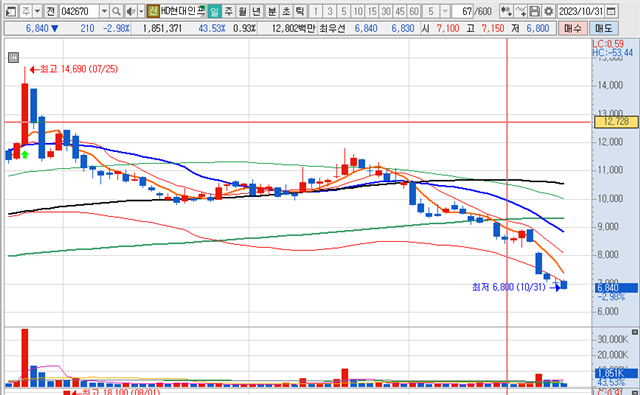This screenshot has width=640, height=395.
Task: Click the 전 button beside stock code
Action: 50,11
